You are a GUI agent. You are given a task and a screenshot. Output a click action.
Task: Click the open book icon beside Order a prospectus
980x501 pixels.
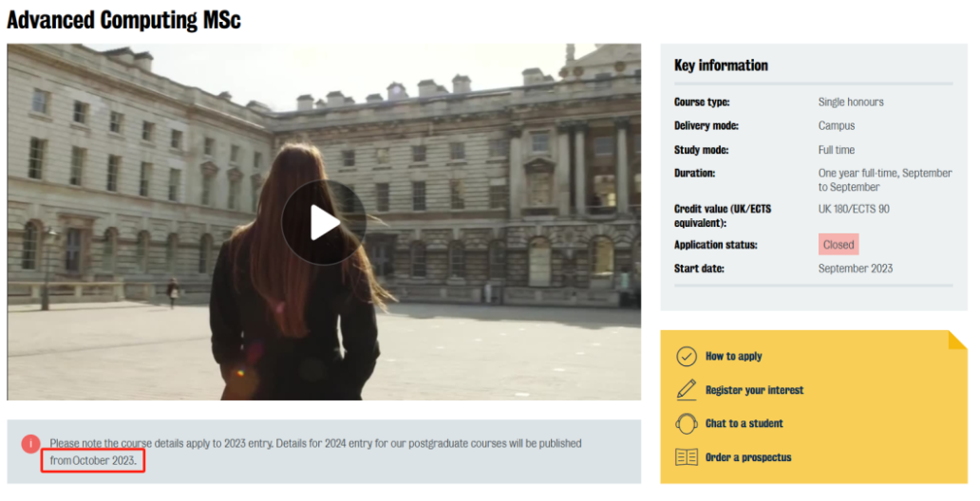pyautogui.click(x=686, y=457)
